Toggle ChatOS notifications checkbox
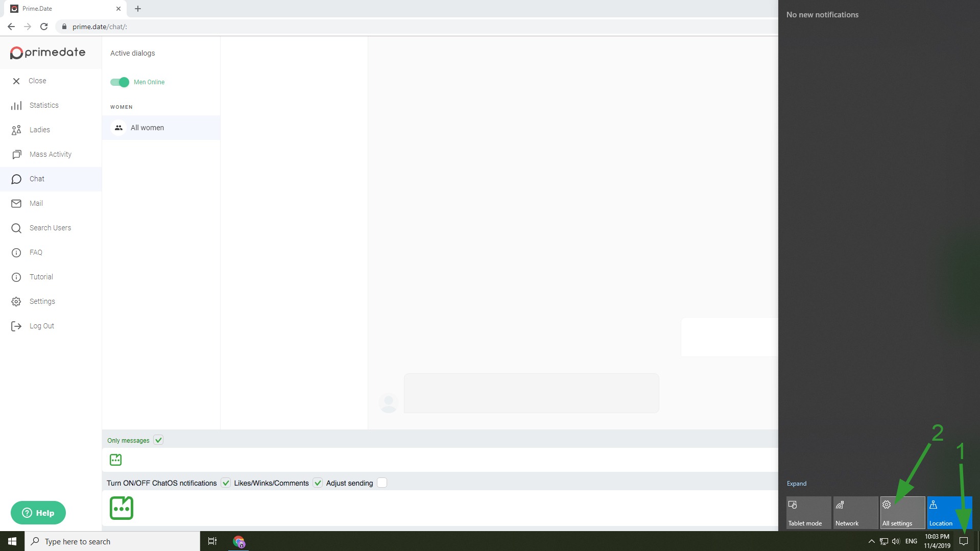Screen dimensions: 980x551 [226, 483]
